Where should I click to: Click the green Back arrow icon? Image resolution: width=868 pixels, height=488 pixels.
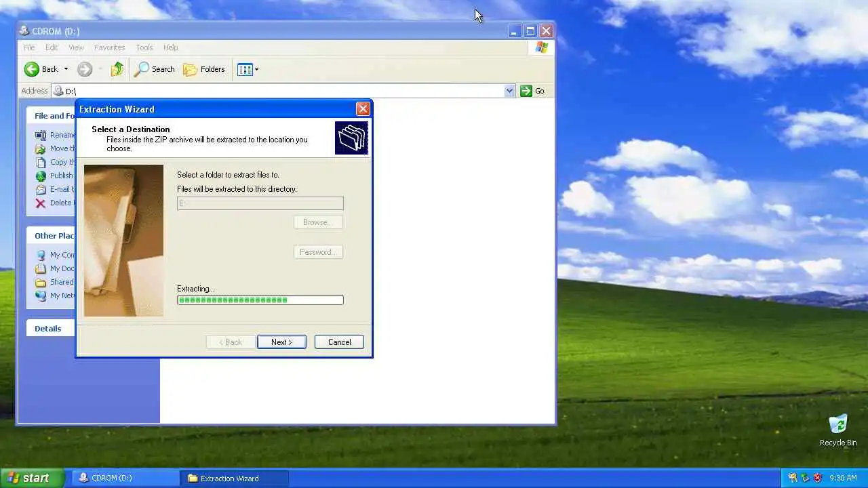click(32, 69)
